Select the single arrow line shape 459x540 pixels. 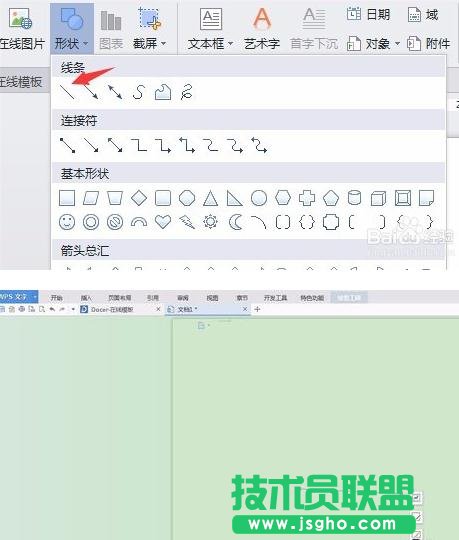(91, 92)
